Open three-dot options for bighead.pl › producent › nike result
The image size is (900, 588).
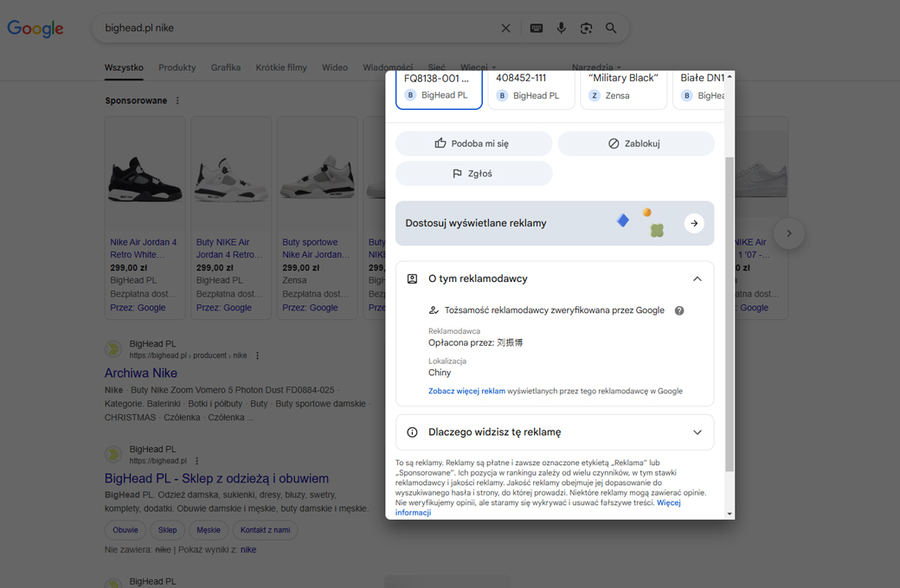click(x=257, y=355)
